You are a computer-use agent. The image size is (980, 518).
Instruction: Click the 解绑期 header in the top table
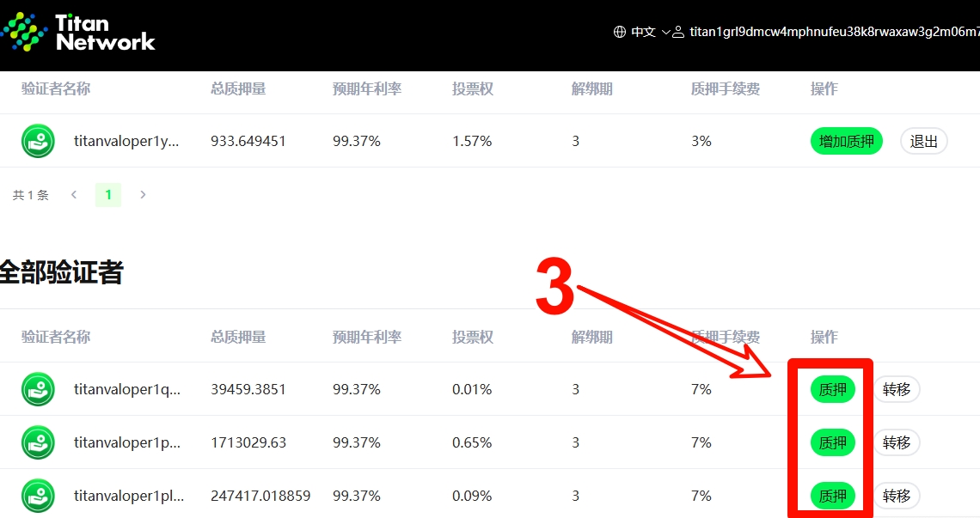point(592,88)
